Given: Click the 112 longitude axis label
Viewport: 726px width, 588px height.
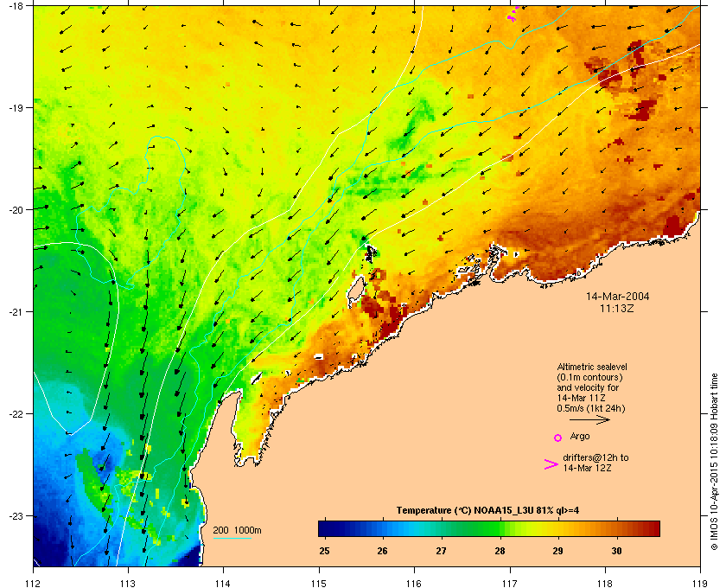Looking at the screenshot, I should 34,583.
